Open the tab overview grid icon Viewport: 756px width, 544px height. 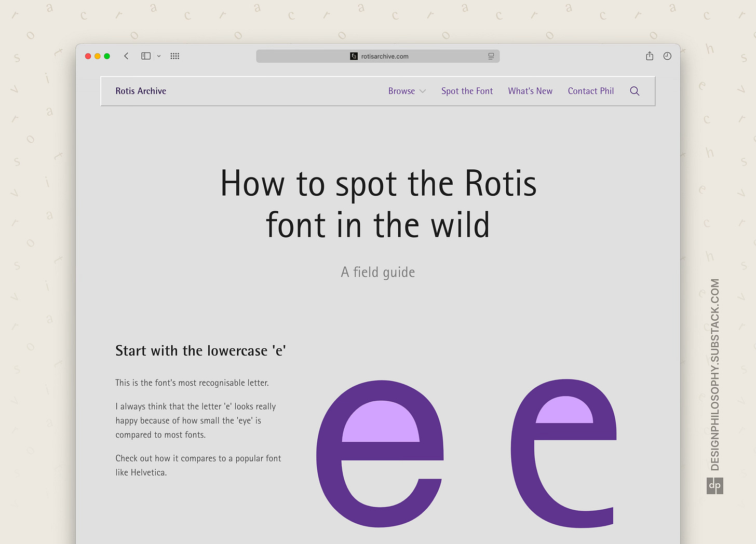pos(175,56)
